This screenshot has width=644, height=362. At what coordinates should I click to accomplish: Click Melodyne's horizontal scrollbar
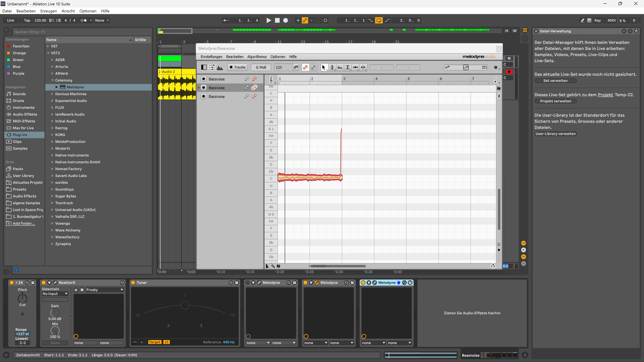coord(337,266)
